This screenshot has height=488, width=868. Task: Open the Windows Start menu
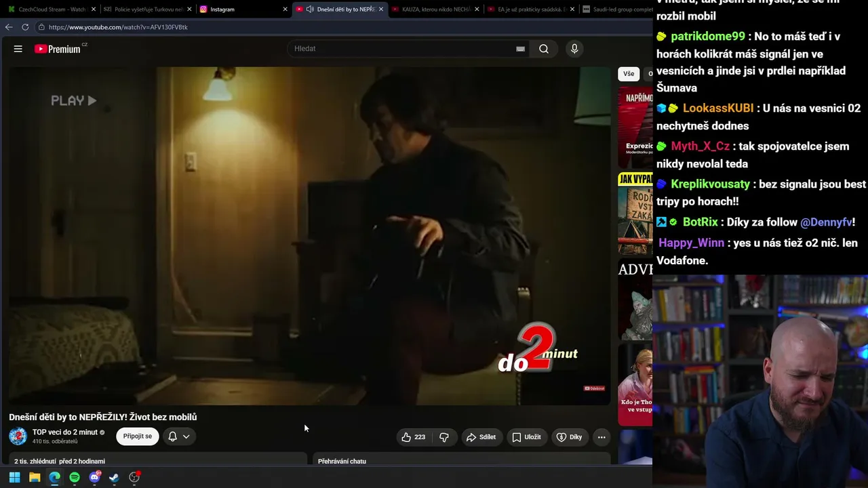pyautogui.click(x=14, y=477)
